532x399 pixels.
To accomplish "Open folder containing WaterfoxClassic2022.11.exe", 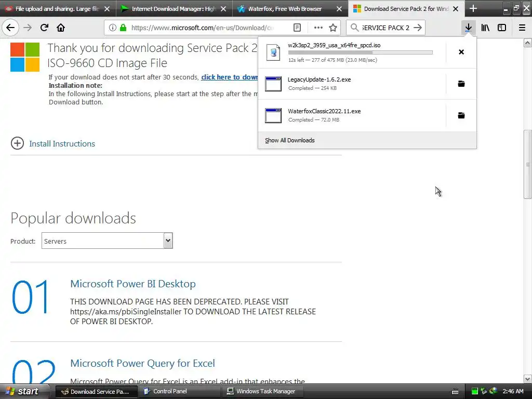I will click(x=461, y=115).
